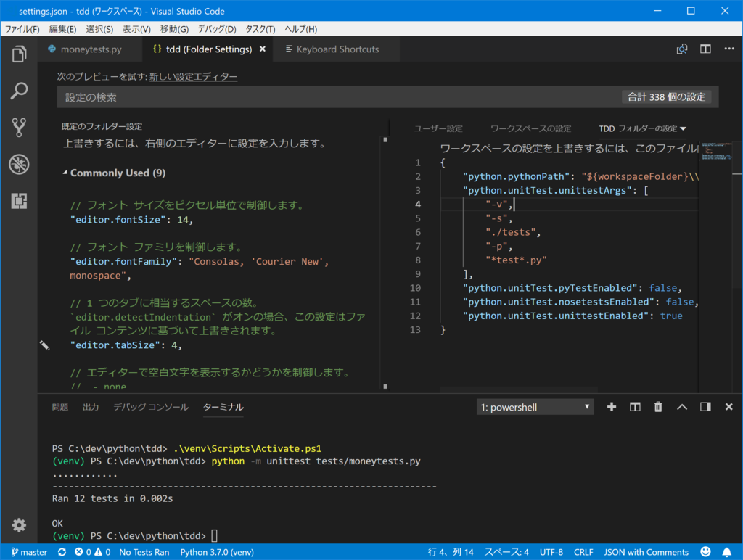The image size is (743, 560).
Task: Click the "python.unitTest.unittestEnabled" line in editor
Action: [x=572, y=316]
